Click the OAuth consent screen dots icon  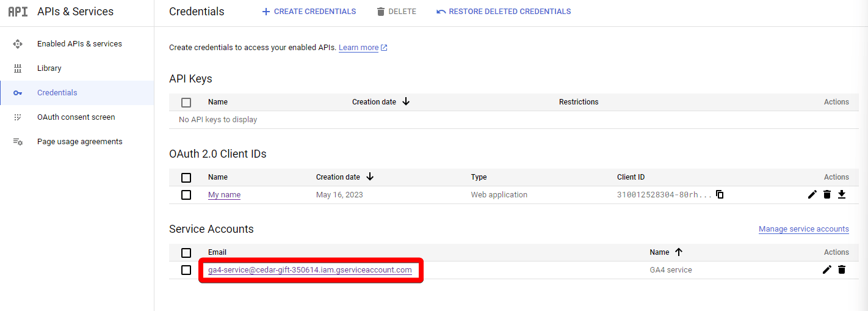coord(18,117)
